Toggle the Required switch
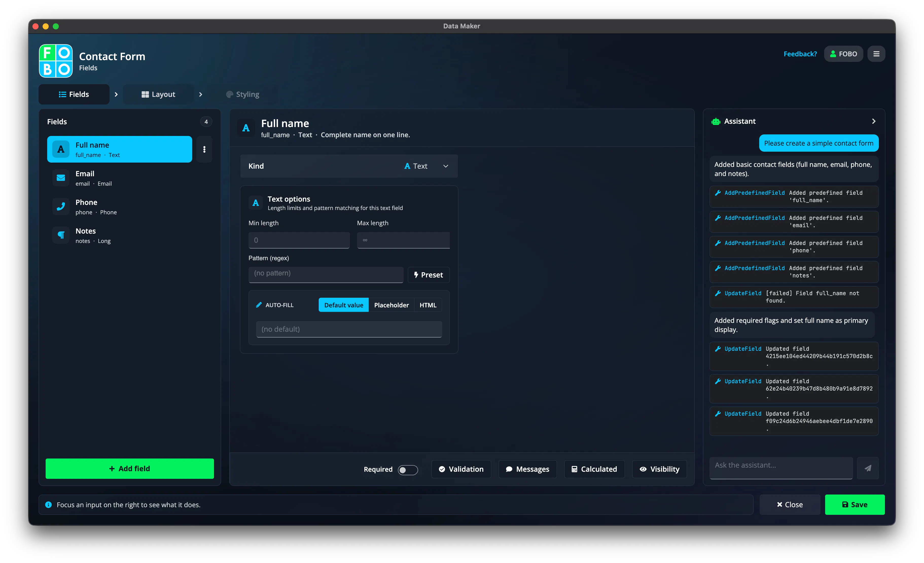924x563 pixels. pyautogui.click(x=408, y=470)
